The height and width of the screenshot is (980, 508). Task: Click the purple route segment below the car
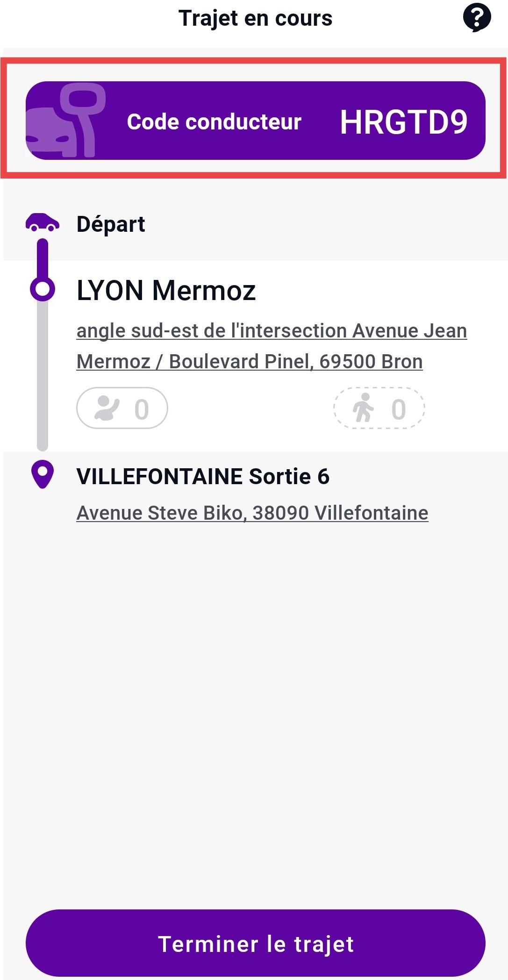pos(43,258)
